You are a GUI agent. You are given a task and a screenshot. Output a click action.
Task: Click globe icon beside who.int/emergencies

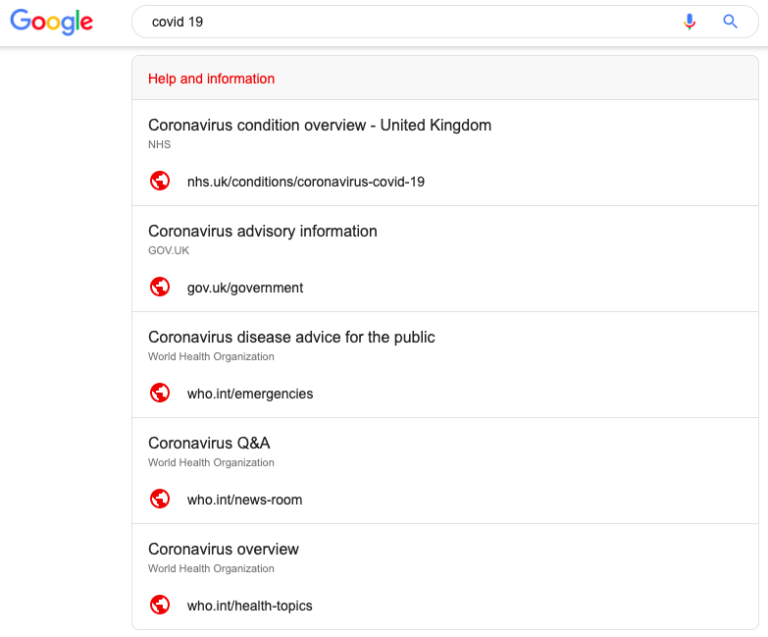[x=160, y=393]
